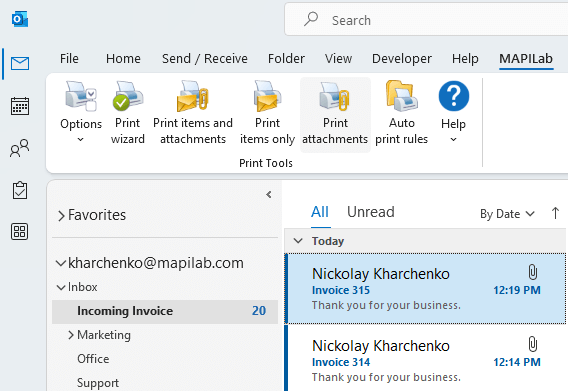Screen dimensions: 568x392
Task: Open the Invoice 314 email
Action: point(426,359)
